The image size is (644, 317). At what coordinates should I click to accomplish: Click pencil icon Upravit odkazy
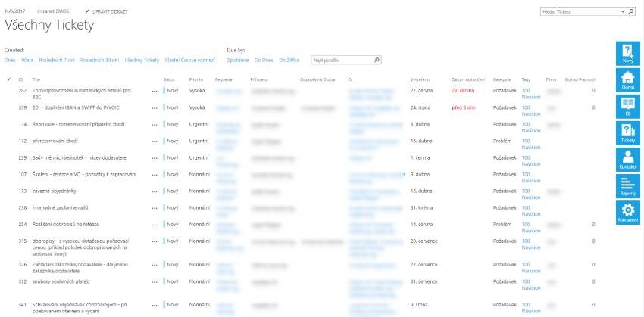point(87,11)
